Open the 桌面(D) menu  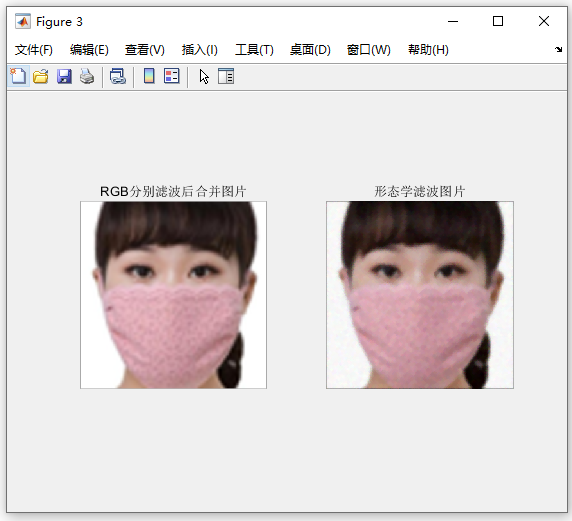[x=310, y=50]
